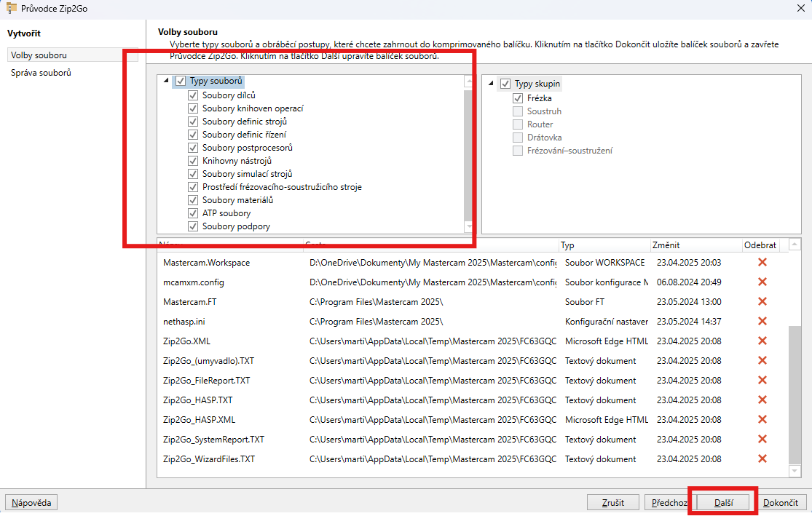812x516 pixels.
Task: Remove Zip2Go_HASP.XML from the file list
Action: coord(762,419)
